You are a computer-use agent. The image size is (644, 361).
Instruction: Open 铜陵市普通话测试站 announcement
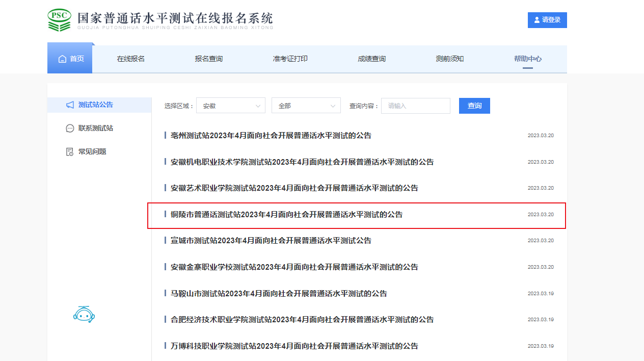[x=286, y=215]
